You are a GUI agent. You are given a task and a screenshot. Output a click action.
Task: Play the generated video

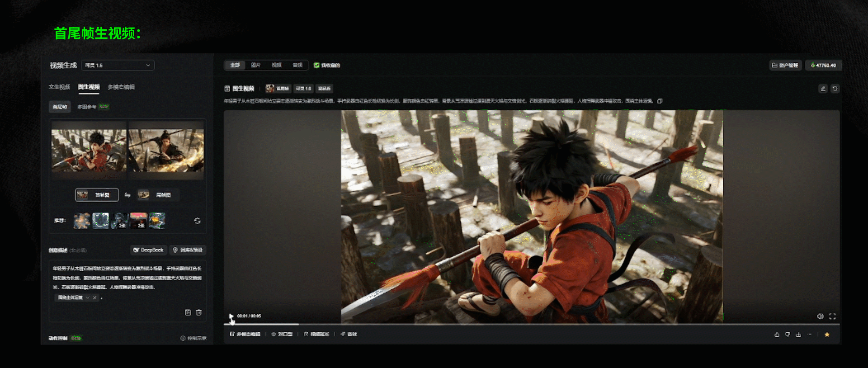231,316
